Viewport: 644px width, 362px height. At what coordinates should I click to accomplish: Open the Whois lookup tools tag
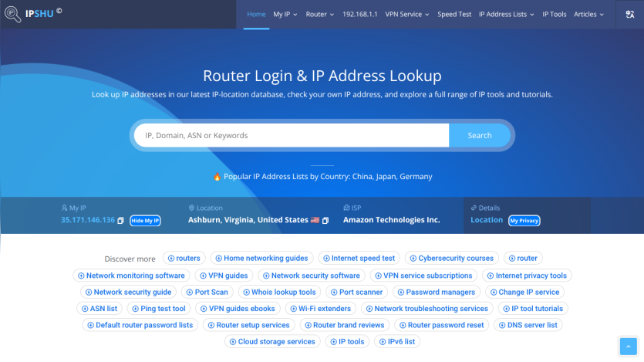[x=279, y=293]
